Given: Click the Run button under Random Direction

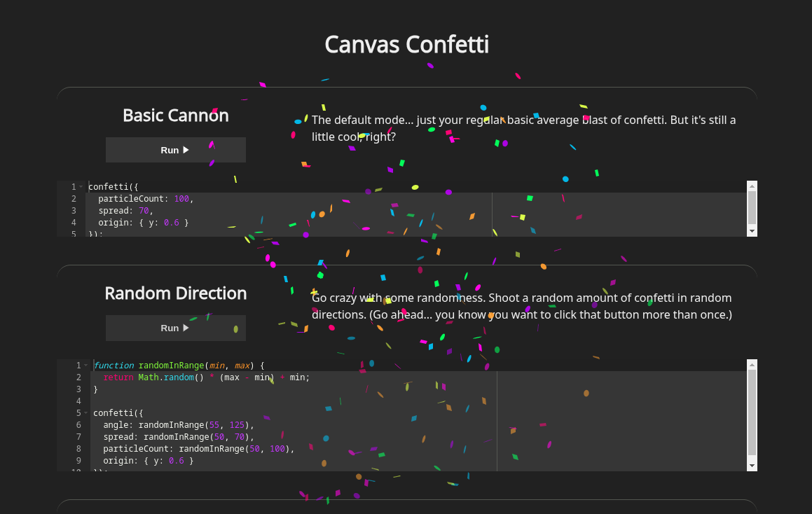Looking at the screenshot, I should coord(175,328).
